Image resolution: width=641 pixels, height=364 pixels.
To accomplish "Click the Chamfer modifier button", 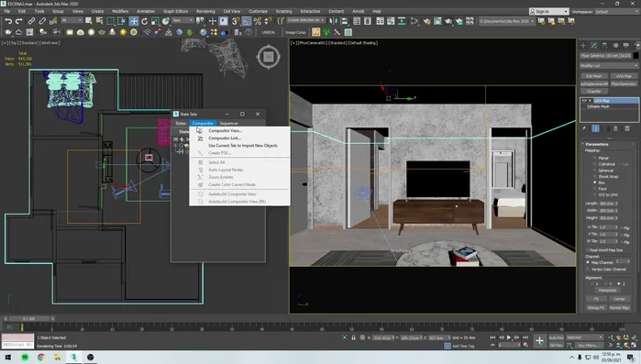I will (x=594, y=91).
